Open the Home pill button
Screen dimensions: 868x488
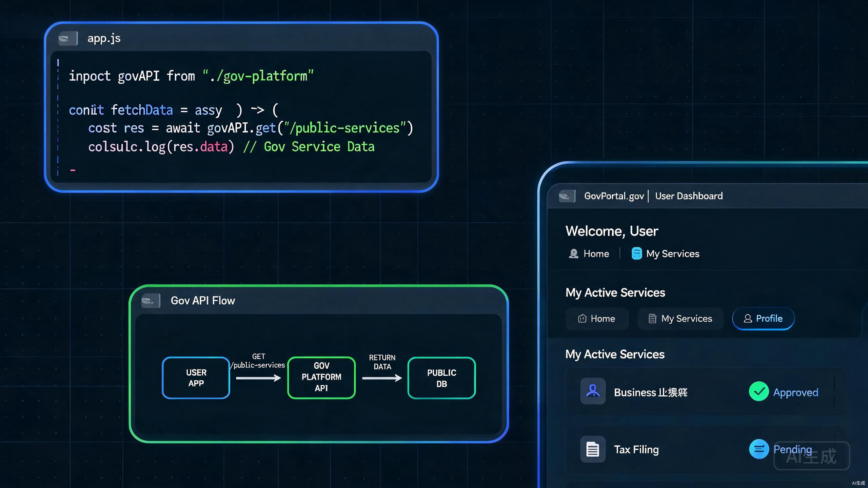coord(597,319)
